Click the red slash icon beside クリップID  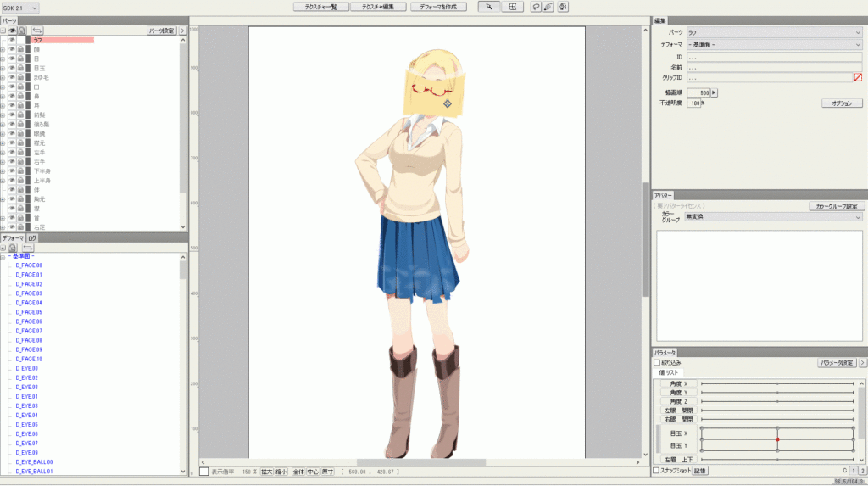coord(858,77)
